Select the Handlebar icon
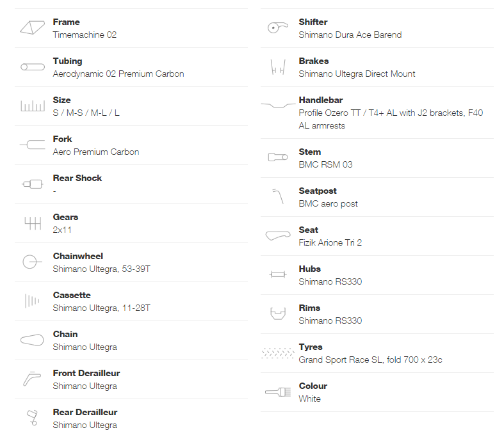Image resolution: width=504 pixels, height=435 pixels. click(x=279, y=106)
